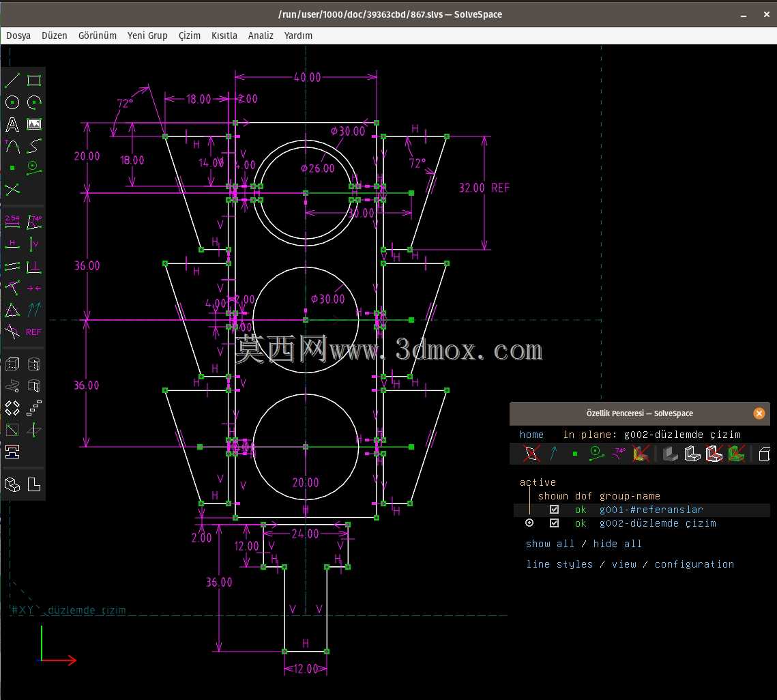
Task: Toggle REF reference dimension tool
Action: coord(34,332)
